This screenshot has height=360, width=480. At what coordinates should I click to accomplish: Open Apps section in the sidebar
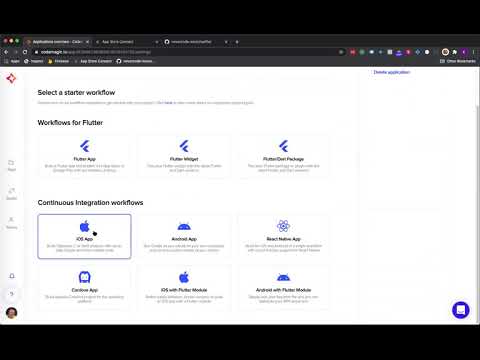pos(11,165)
